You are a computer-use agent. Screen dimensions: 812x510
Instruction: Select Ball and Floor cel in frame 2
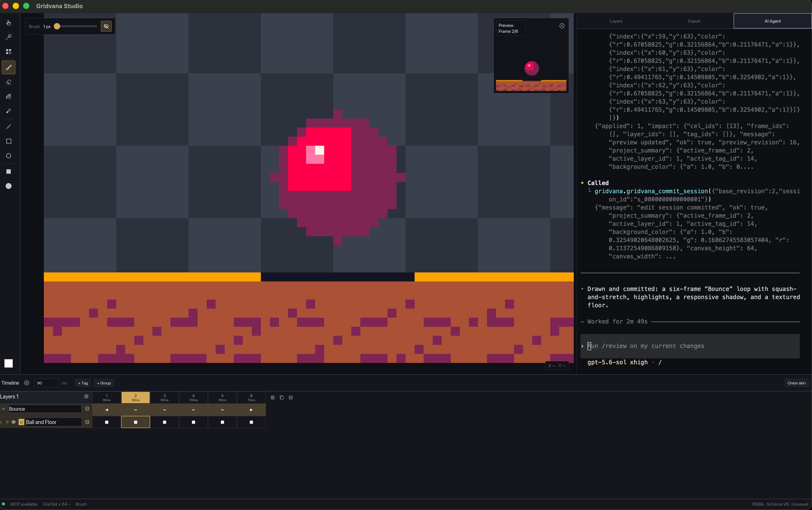tap(135, 422)
